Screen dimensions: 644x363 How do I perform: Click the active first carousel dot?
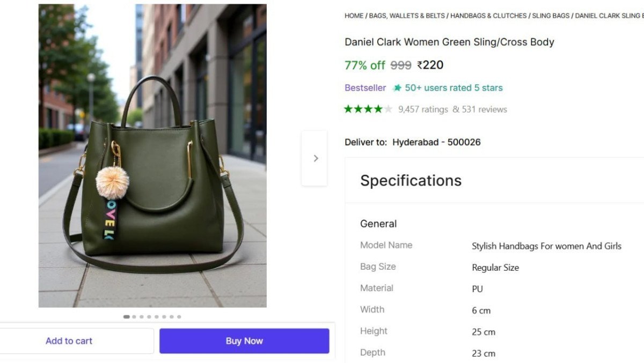coord(127,317)
